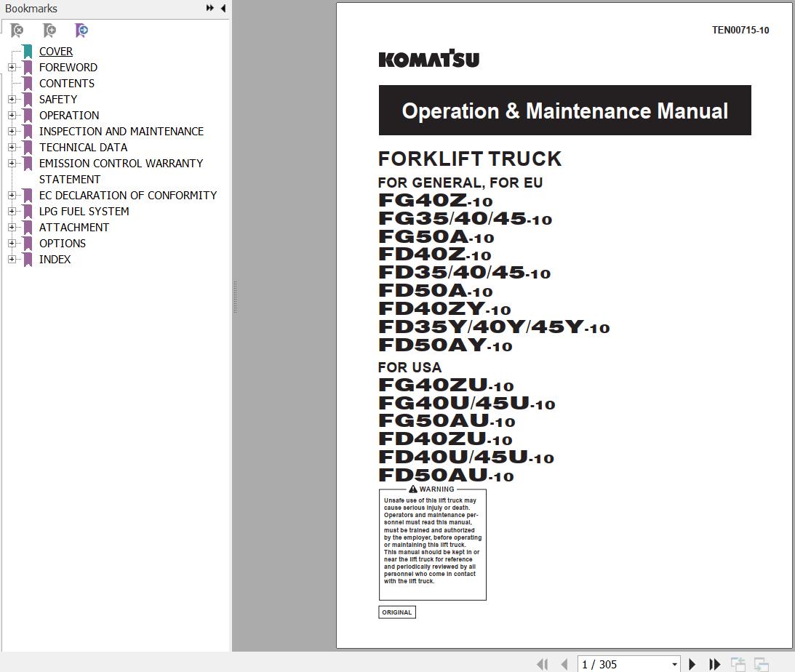The image size is (795, 672).
Task: Expand the OPTIONS bookmark
Action: click(x=12, y=243)
